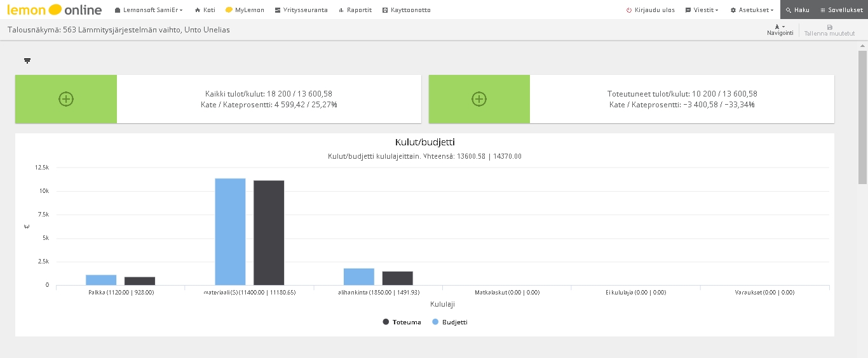Image resolution: width=868 pixels, height=358 pixels.
Task: Click the vertical scrollbar on the right
Action: (x=862, y=108)
